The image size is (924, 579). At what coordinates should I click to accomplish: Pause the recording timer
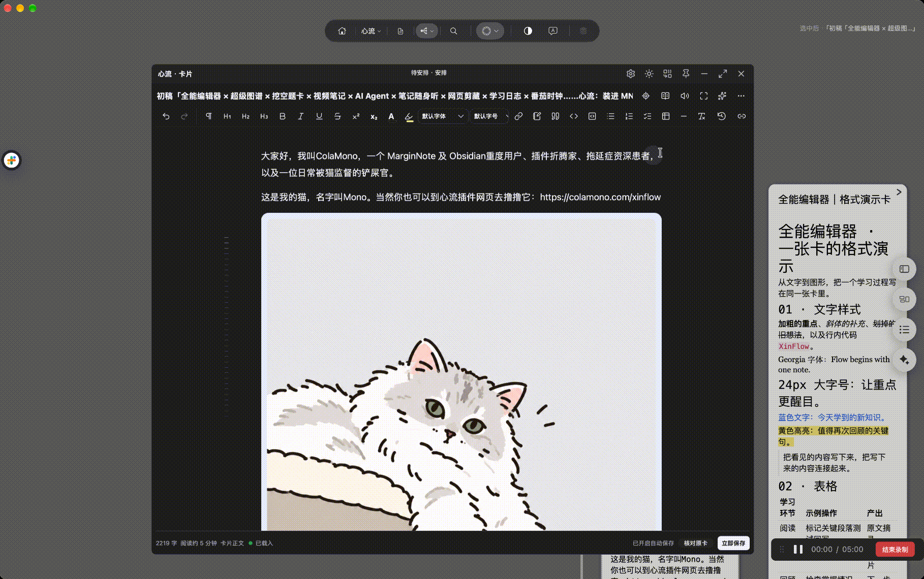tap(798, 550)
